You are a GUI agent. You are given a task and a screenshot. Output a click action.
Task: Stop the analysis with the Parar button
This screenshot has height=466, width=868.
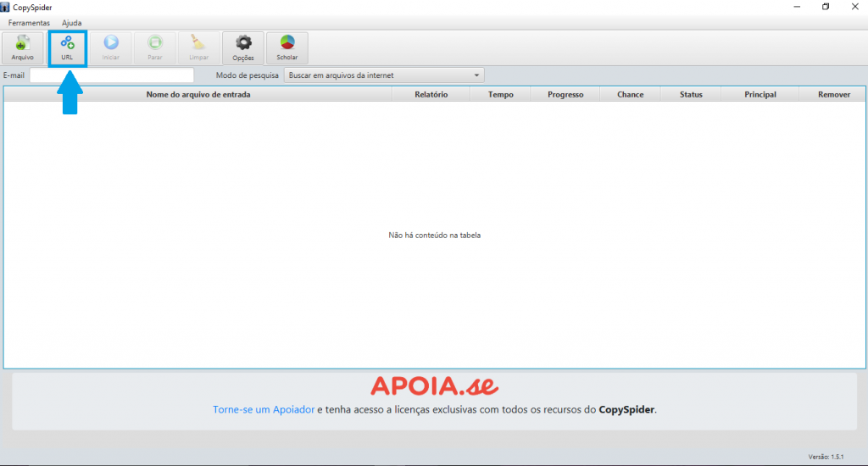tap(155, 48)
